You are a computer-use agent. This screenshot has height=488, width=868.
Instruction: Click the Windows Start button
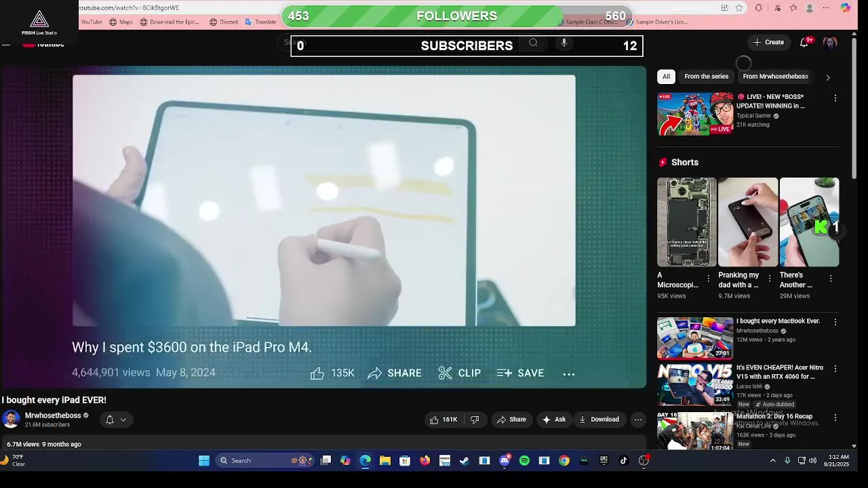pyautogui.click(x=204, y=461)
